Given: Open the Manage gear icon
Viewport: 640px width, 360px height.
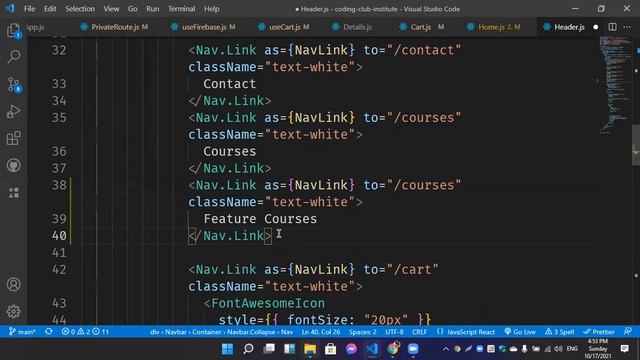Looking at the screenshot, I should pos(13,311).
